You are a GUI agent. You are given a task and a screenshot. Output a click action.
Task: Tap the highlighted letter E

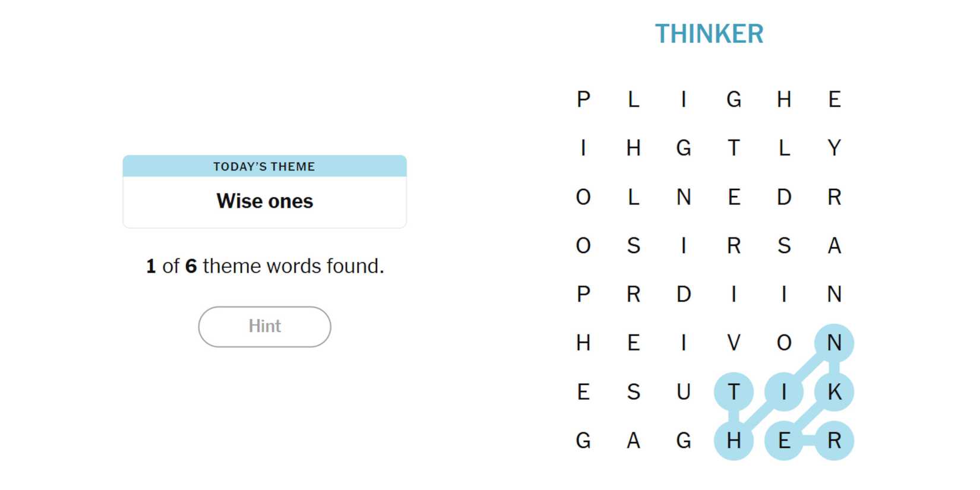[x=784, y=441]
